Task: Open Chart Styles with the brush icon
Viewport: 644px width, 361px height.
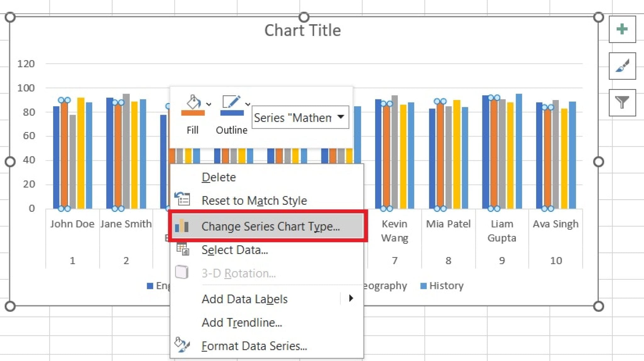Action: coord(622,67)
